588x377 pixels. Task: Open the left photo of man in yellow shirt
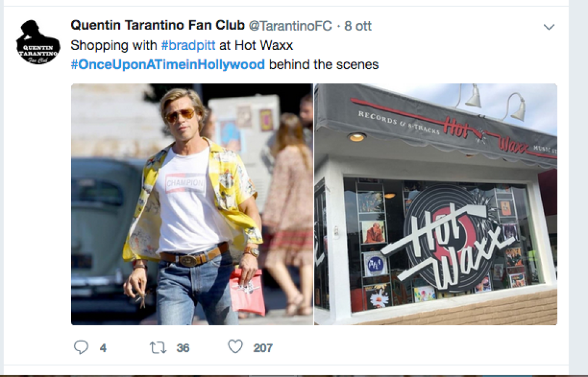(192, 204)
